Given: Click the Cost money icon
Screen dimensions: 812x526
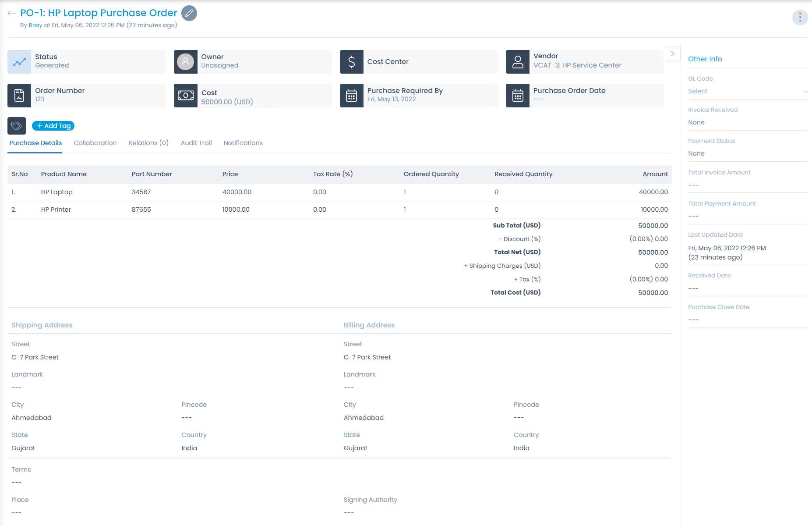Looking at the screenshot, I should coord(185,95).
